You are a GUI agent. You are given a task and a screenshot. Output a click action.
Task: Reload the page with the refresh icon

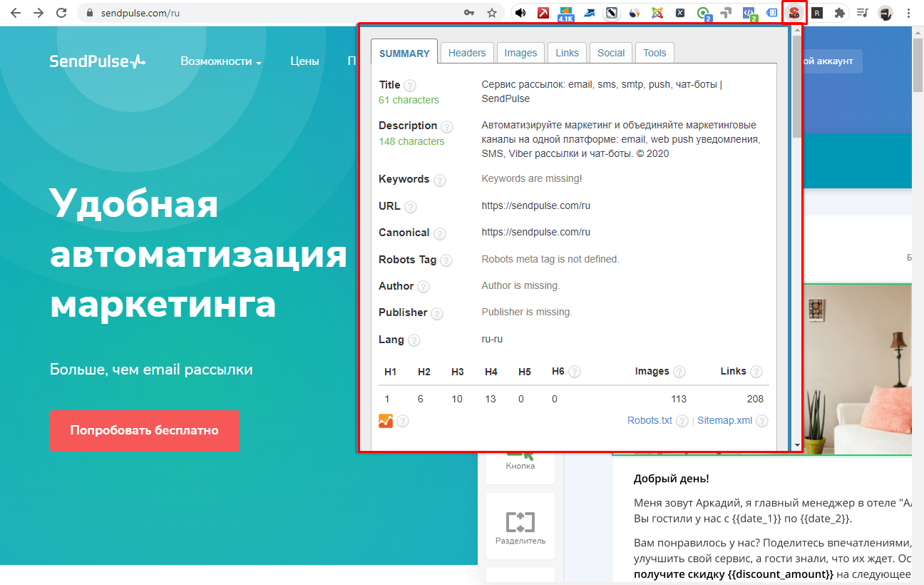[61, 13]
